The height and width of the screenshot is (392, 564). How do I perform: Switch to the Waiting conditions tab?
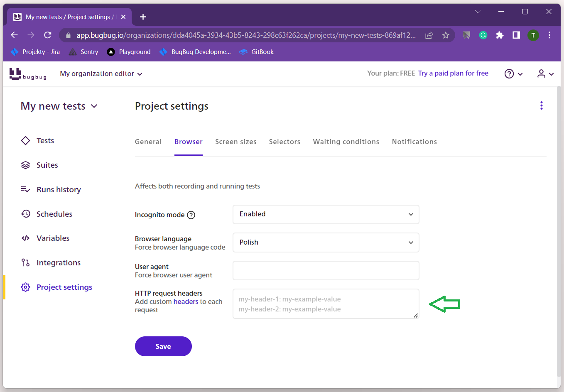coord(346,142)
